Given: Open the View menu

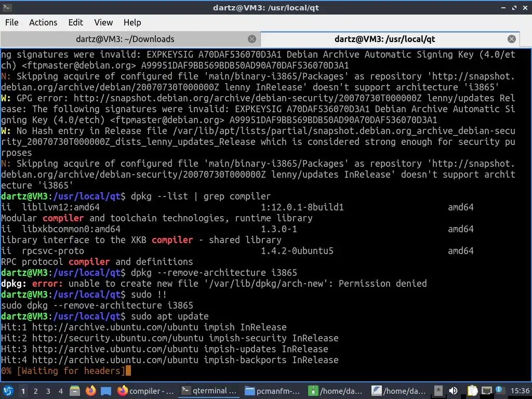Looking at the screenshot, I should (103, 22).
